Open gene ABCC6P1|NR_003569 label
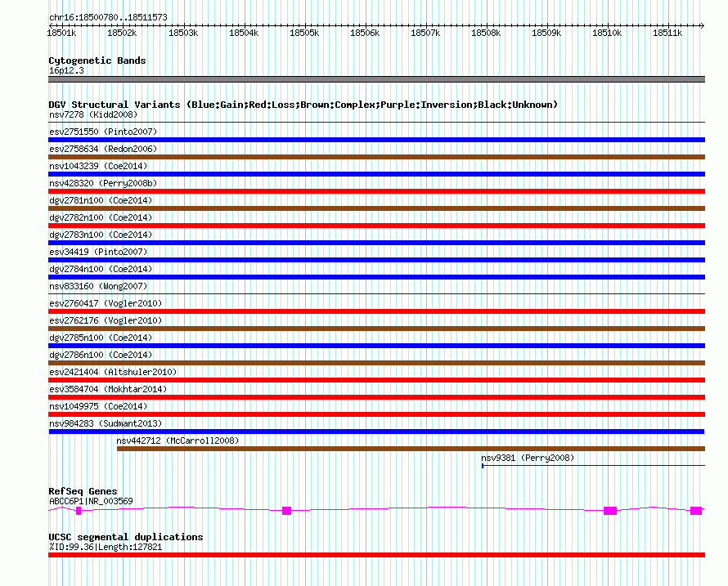Screen dimensions: 728x586 click(91, 501)
